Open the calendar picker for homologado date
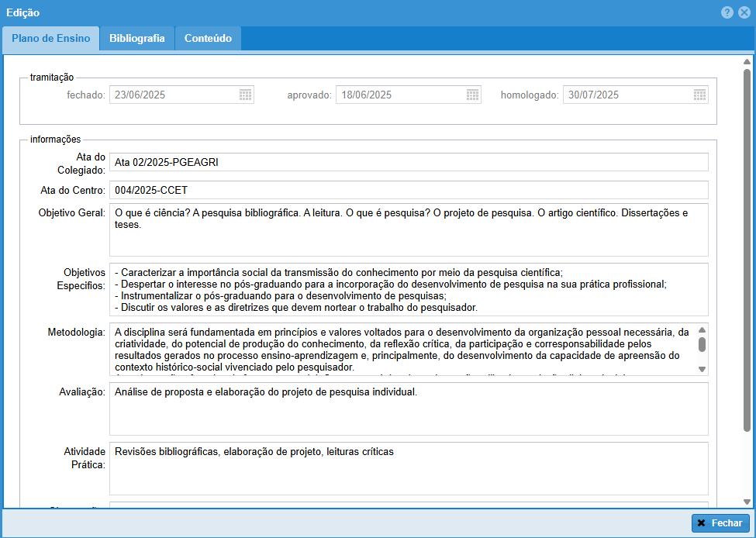Image resolution: width=756 pixels, height=538 pixels. coord(699,95)
